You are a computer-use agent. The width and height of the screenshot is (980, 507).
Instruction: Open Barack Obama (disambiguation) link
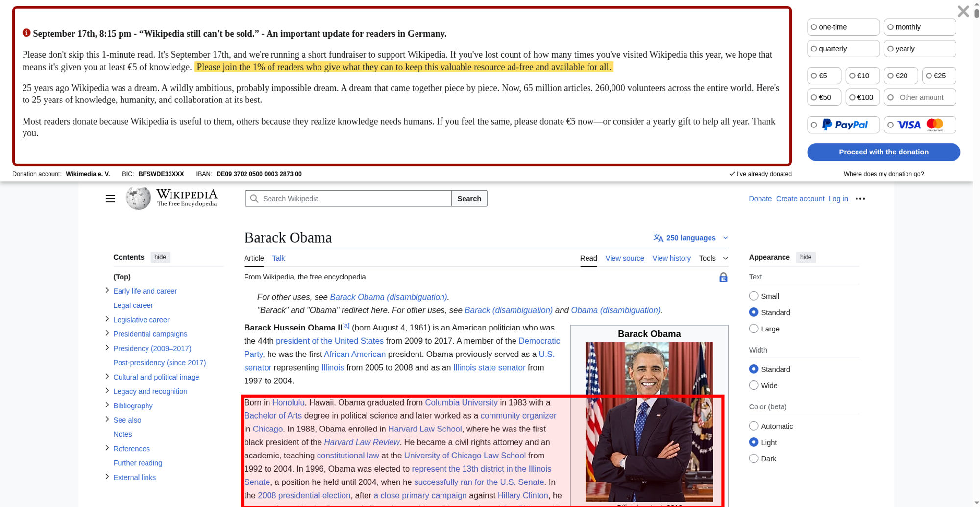pos(388,297)
